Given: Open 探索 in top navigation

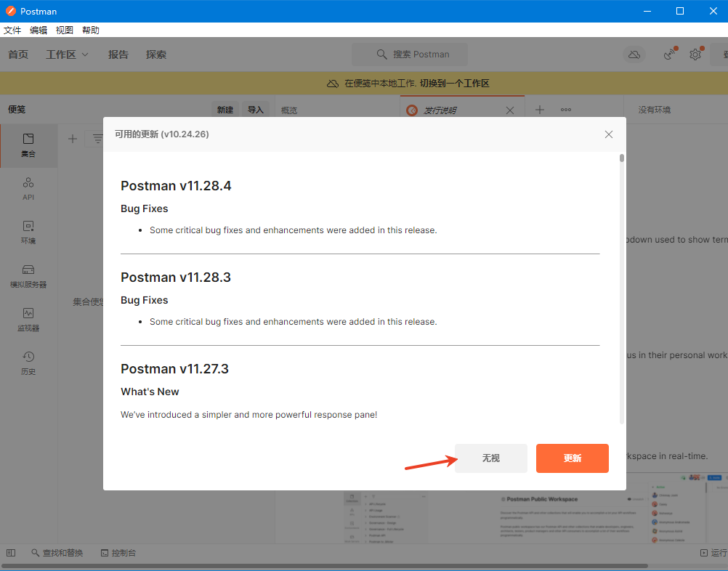Looking at the screenshot, I should point(156,54).
